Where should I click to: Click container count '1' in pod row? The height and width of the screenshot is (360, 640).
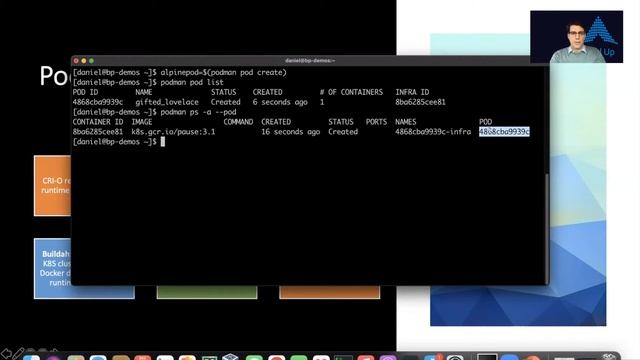322,102
